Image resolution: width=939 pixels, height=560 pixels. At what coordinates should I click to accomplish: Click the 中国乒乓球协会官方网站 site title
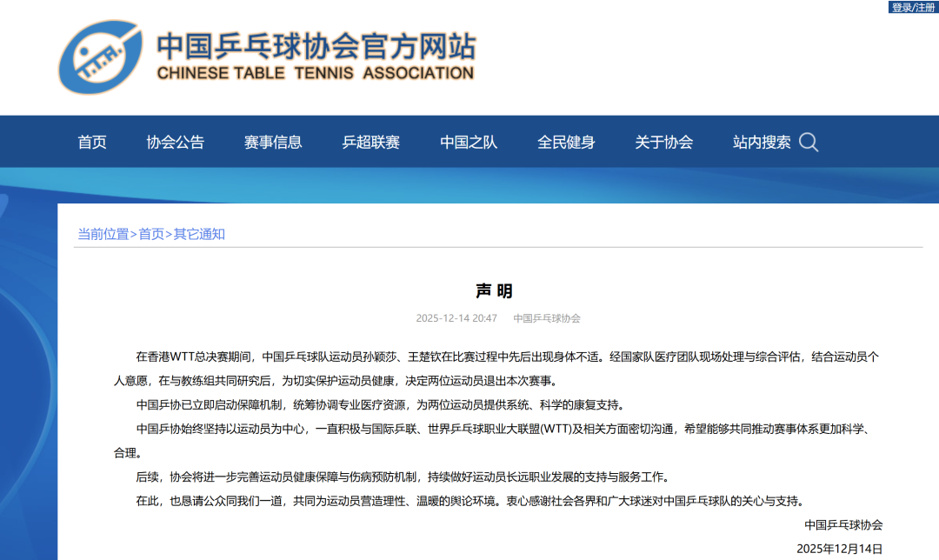coord(316,46)
